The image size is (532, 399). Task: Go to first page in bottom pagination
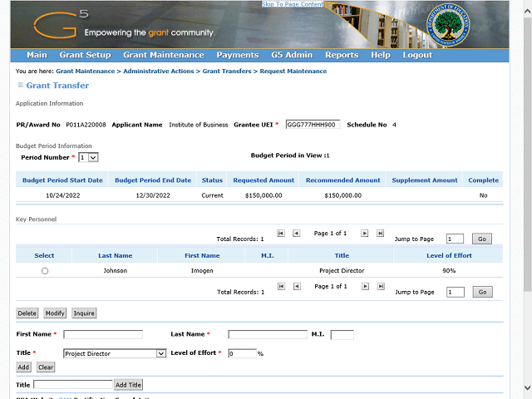280,287
